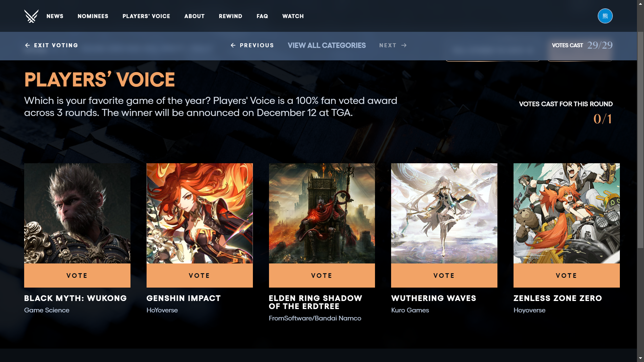Open the FAQ page
The width and height of the screenshot is (644, 362).
pos(262,16)
